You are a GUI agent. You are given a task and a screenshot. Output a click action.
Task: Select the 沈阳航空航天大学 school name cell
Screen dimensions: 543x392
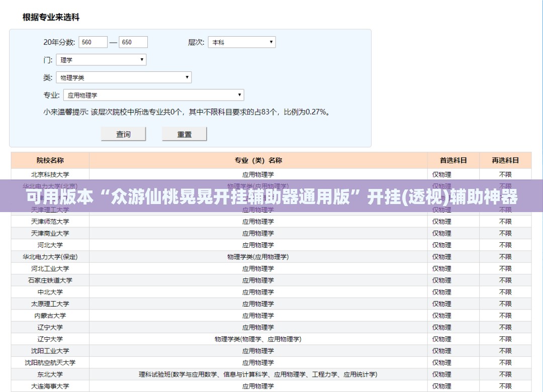pyautogui.click(x=50, y=363)
